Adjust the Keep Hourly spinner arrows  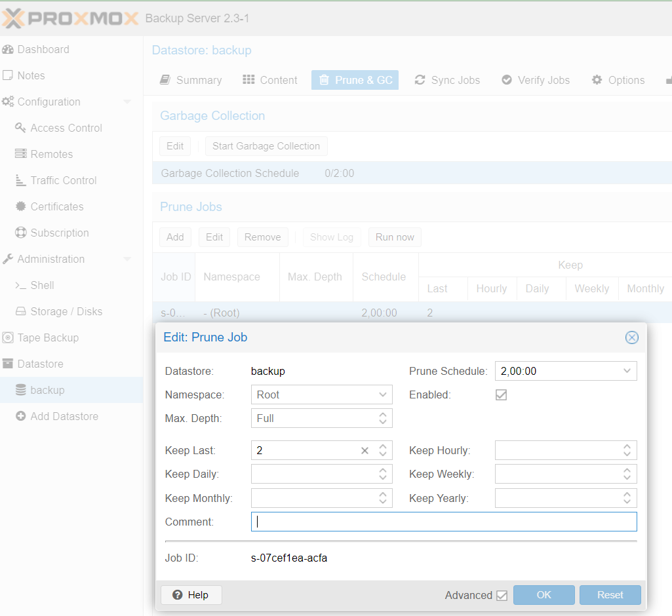(627, 450)
